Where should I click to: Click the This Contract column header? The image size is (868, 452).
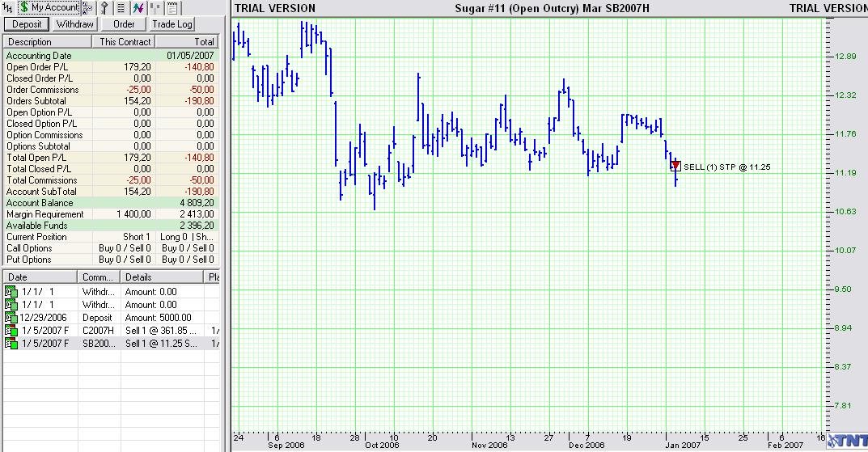pos(124,42)
